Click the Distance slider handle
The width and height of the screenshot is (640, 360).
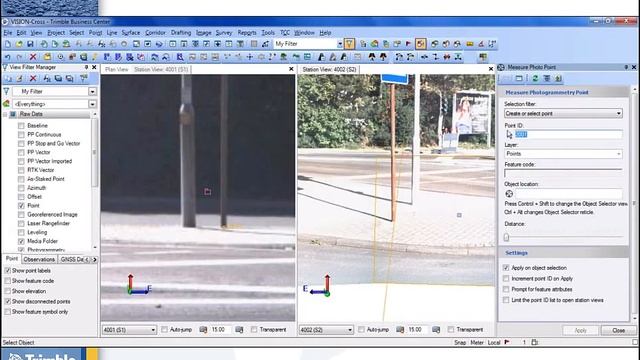[x=507, y=237]
